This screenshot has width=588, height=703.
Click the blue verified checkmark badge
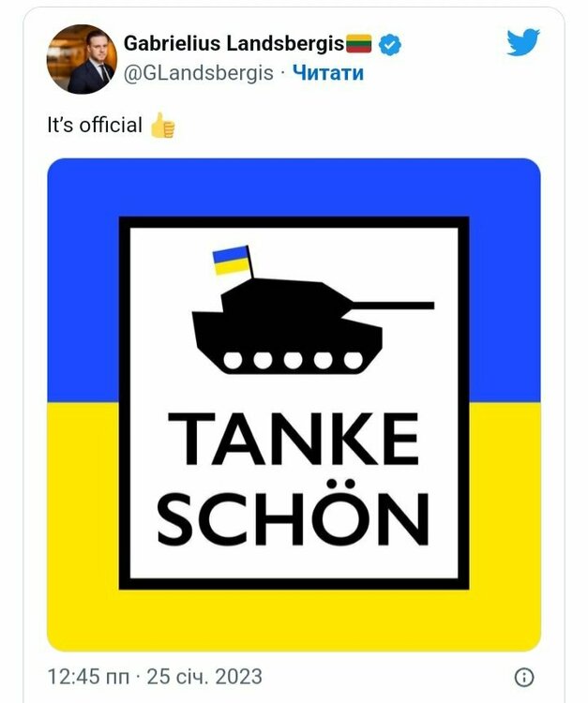pyautogui.click(x=388, y=43)
